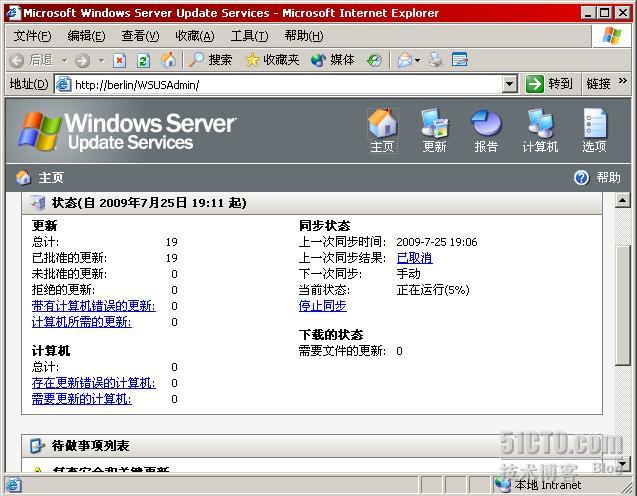Viewport: 637px width, 496px height.
Task: Open the 工具(T) menu
Action: coord(249,36)
